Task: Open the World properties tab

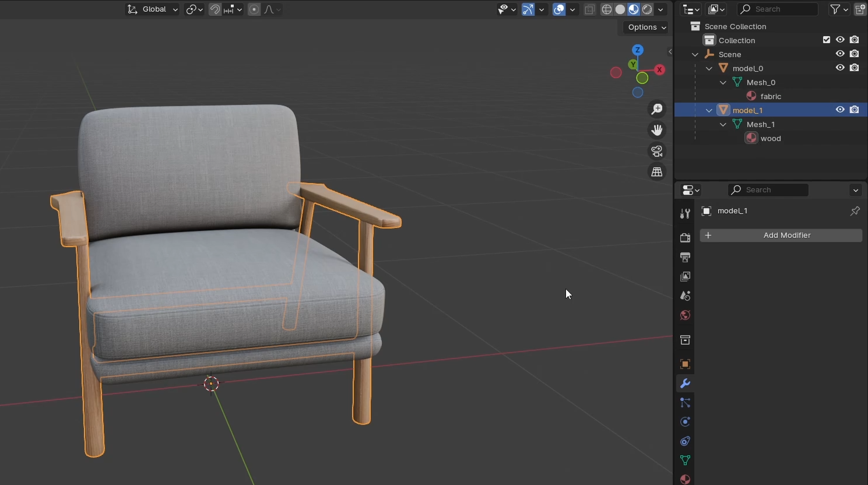Action: (x=685, y=315)
